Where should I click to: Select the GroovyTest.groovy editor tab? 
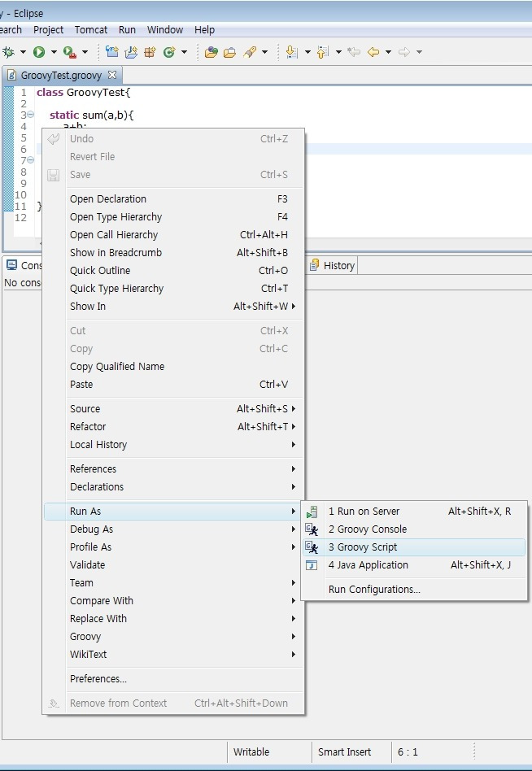[x=61, y=76]
